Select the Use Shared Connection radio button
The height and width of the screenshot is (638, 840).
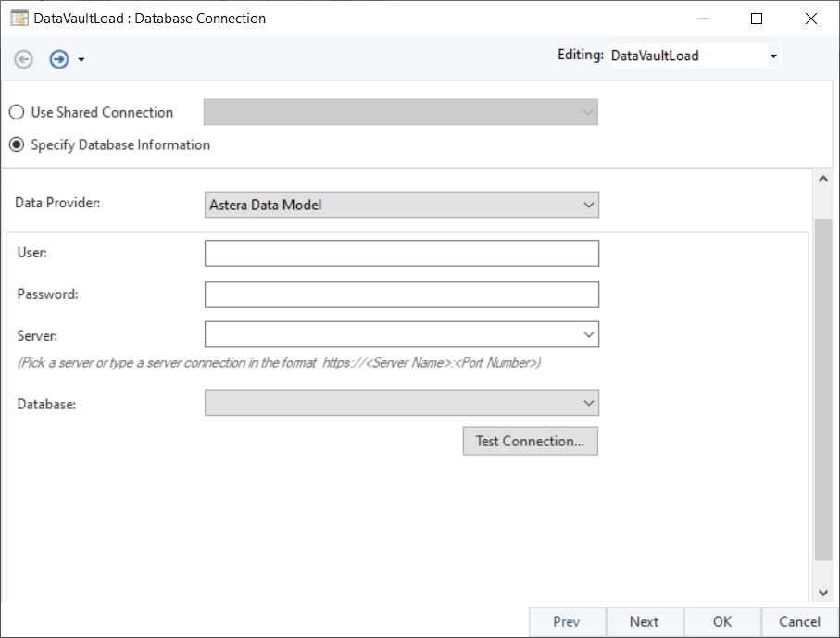point(17,112)
